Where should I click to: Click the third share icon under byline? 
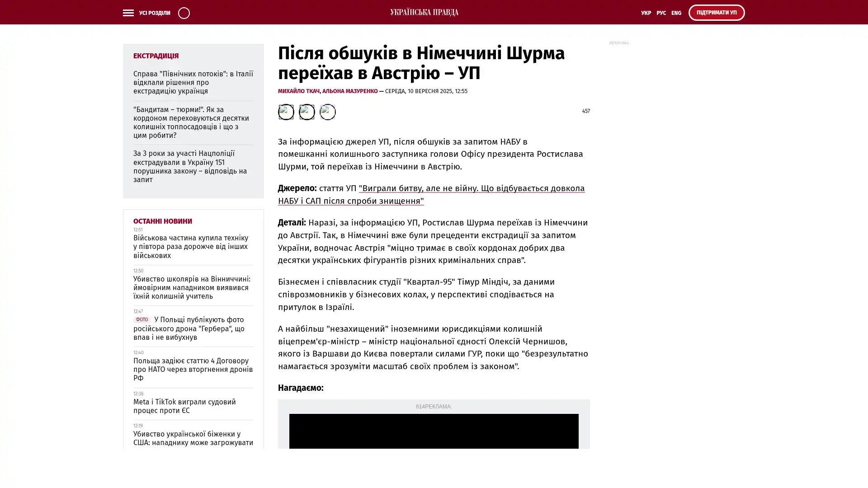(327, 112)
